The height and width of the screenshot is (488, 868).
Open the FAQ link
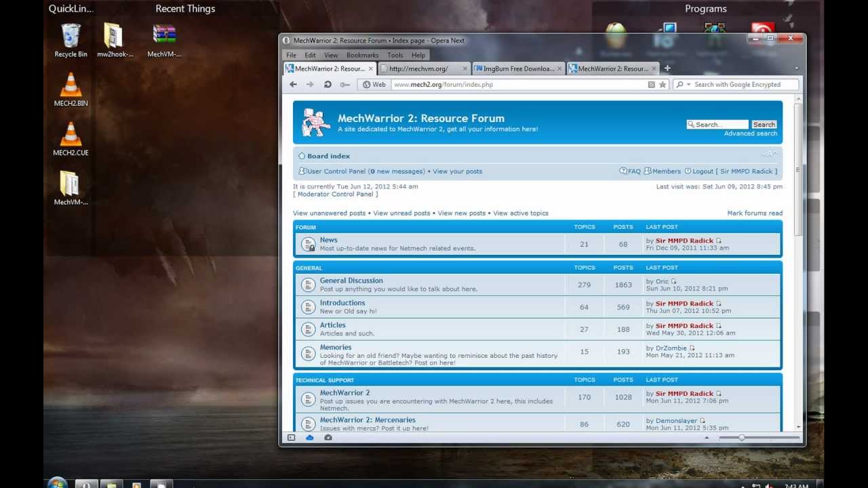point(630,171)
